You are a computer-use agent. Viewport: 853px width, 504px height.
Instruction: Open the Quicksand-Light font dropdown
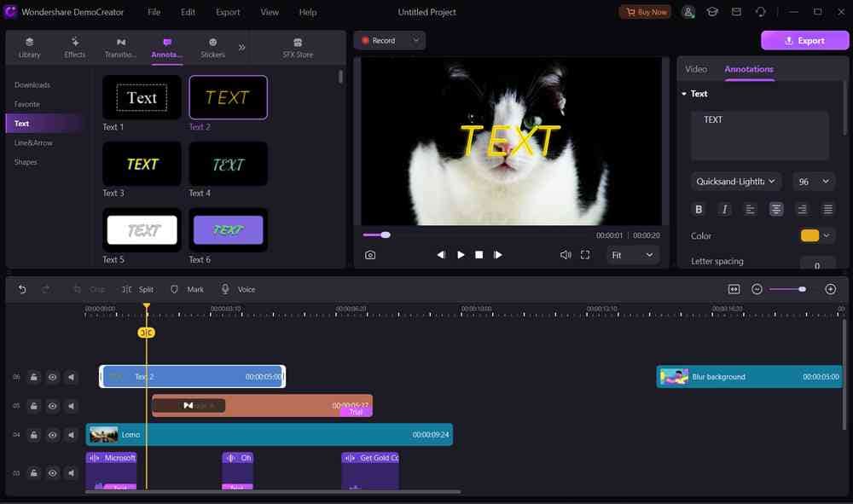(x=736, y=182)
